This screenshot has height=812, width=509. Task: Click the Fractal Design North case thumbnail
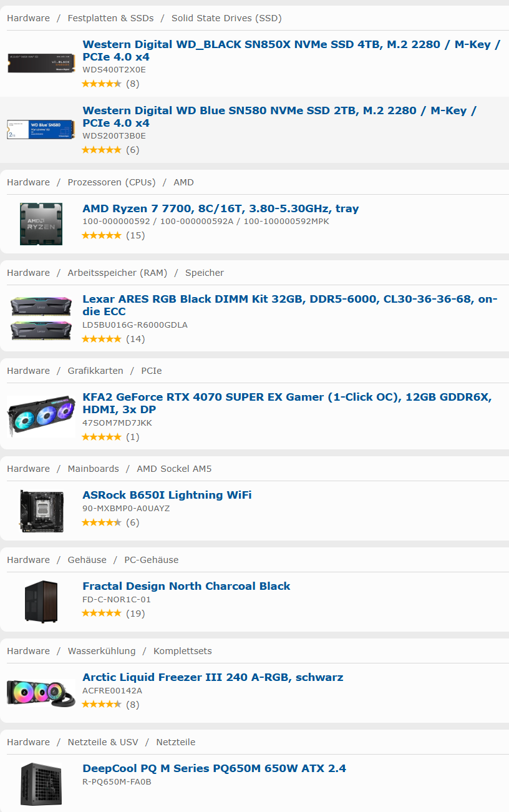tap(41, 602)
